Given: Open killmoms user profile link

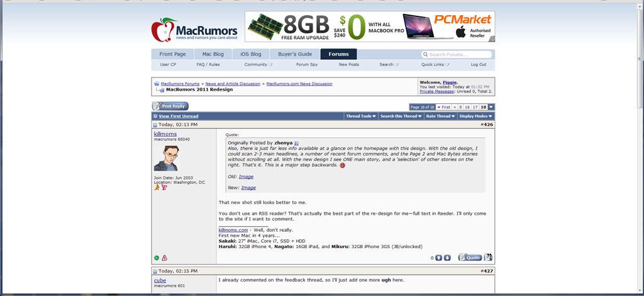Looking at the screenshot, I should (x=165, y=134).
